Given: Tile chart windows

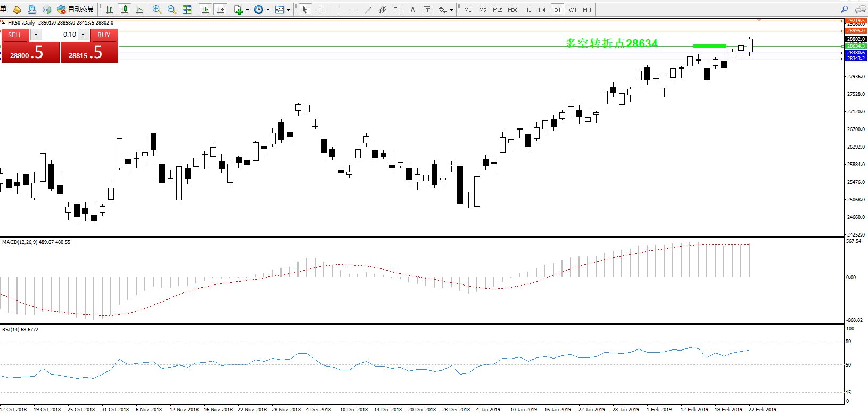Looking at the screenshot, I should pyautogui.click(x=187, y=10).
